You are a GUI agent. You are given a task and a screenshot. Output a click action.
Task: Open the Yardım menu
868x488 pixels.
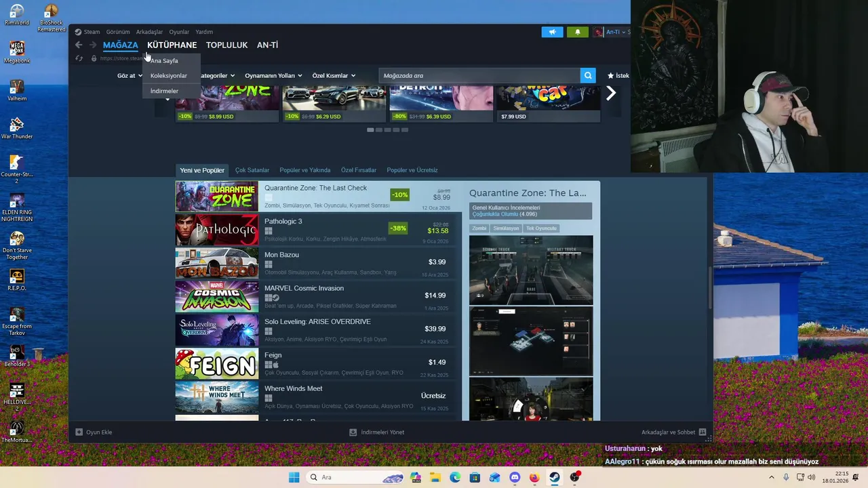(x=204, y=32)
